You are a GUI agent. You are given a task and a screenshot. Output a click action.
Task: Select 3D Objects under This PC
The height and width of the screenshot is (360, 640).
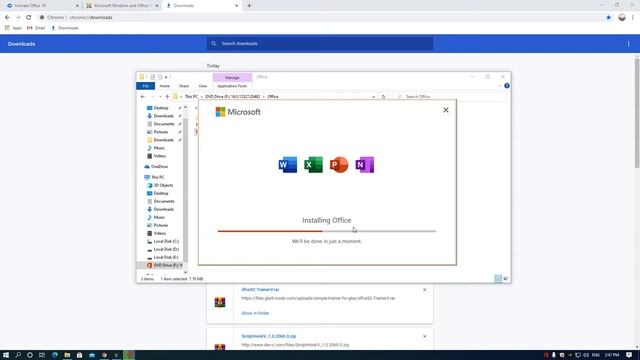click(163, 185)
